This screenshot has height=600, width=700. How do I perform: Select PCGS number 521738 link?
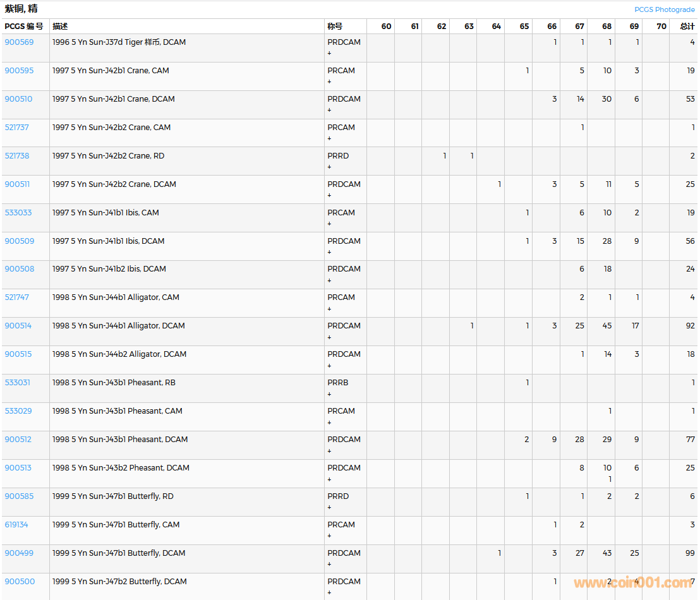(x=17, y=156)
